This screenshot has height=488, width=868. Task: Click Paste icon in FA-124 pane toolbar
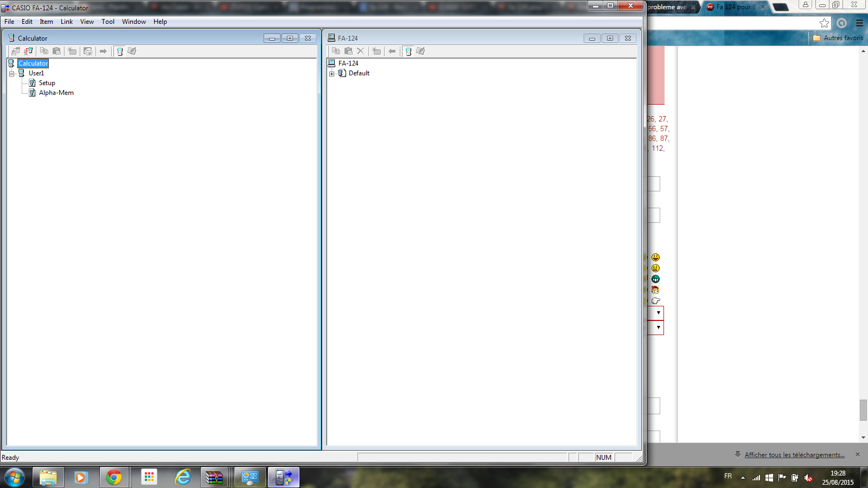[348, 51]
